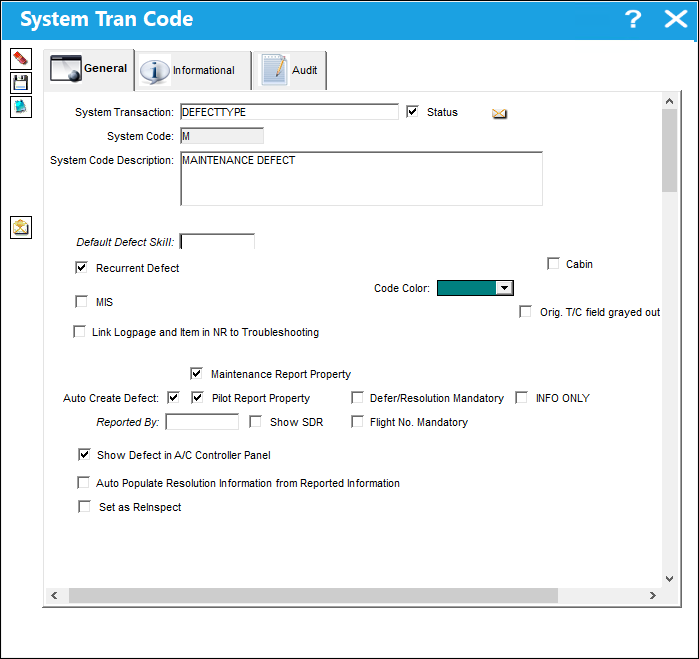Screen dimensions: 699x659
Task: Click the System Transaction field
Action: 289,112
